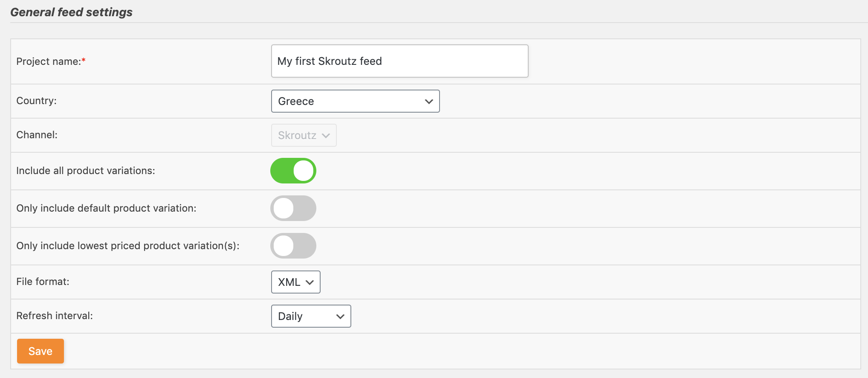Image resolution: width=868 pixels, height=378 pixels.
Task: Click the chevron arrow beside Skroutz
Action: [326, 136]
